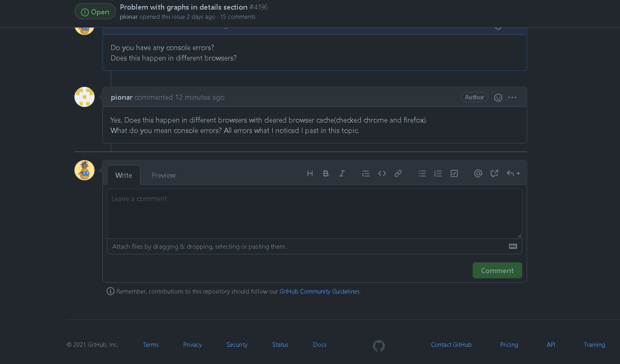620x364 pixels.
Task: Mention a user with the @ icon
Action: tap(478, 173)
